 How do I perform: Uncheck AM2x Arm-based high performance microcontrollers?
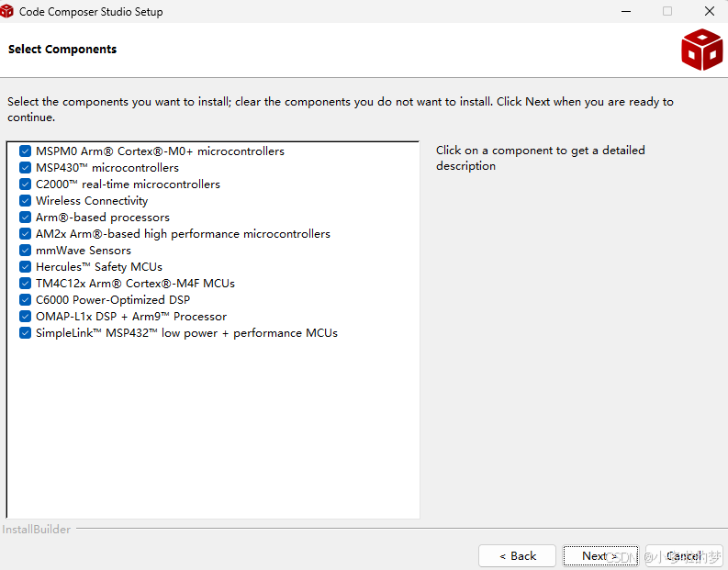pos(25,234)
